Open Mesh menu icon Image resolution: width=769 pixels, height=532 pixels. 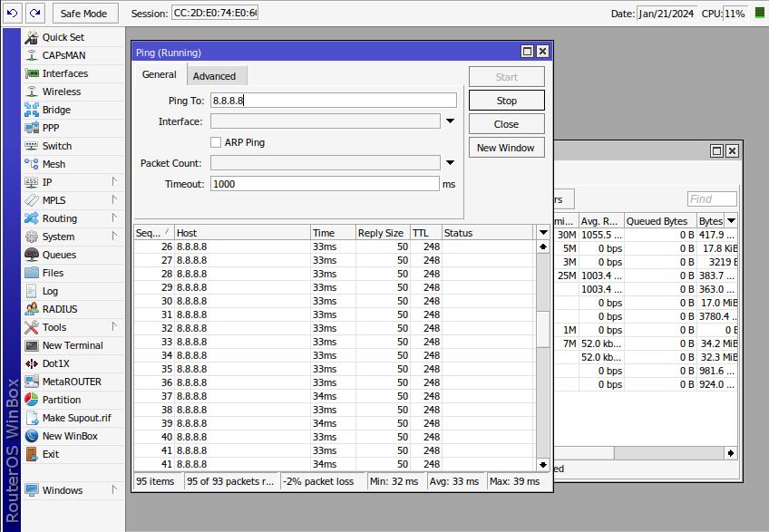(32, 164)
